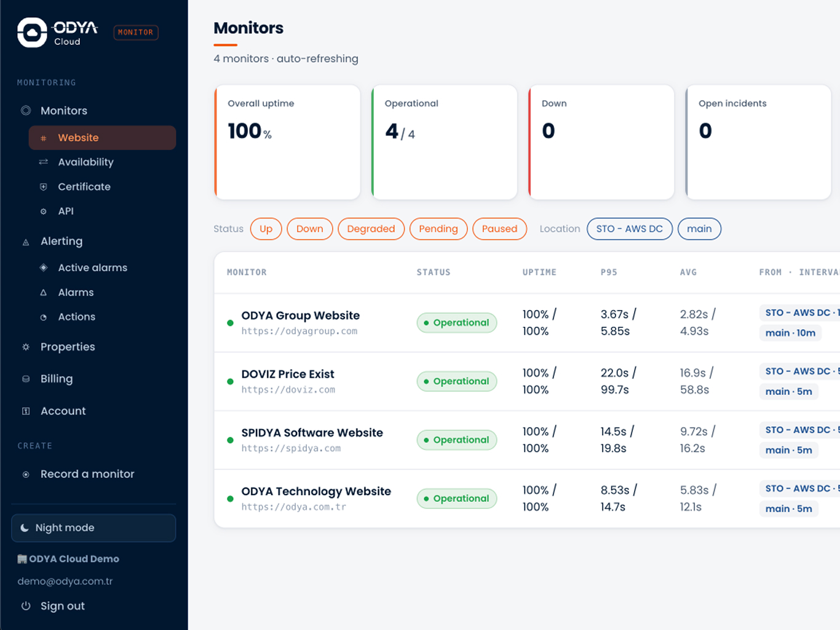The width and height of the screenshot is (840, 630).
Task: Click the 'main · 10m' tag
Action: click(x=790, y=333)
